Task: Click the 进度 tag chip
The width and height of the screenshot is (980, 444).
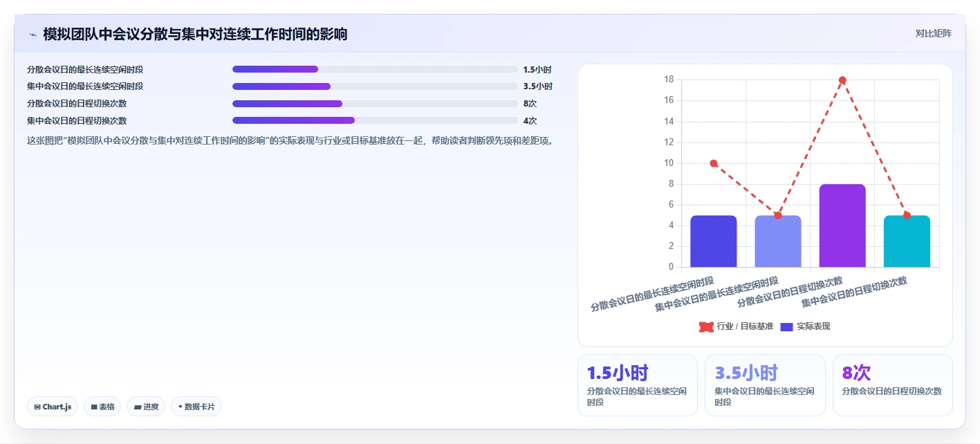Action: point(146,407)
